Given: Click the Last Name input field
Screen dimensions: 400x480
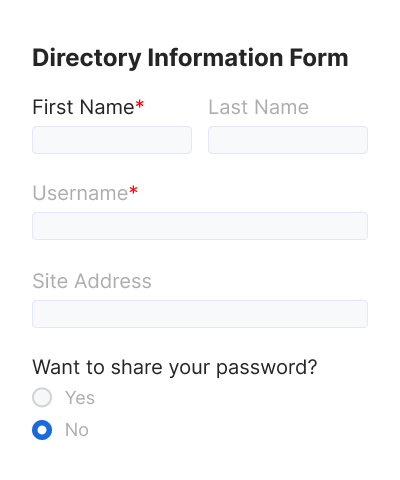Looking at the screenshot, I should (288, 140).
